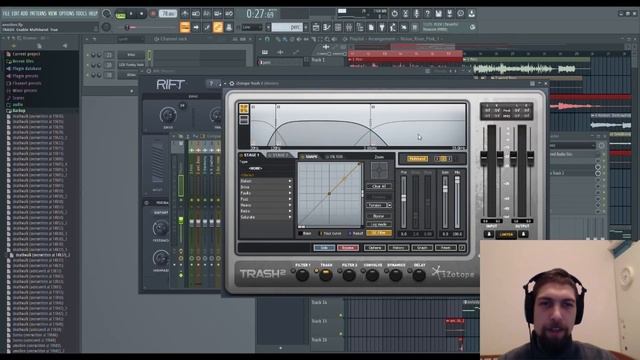Expand Recent files in browser
Screen dimensions: 640x360
coord(23,61)
